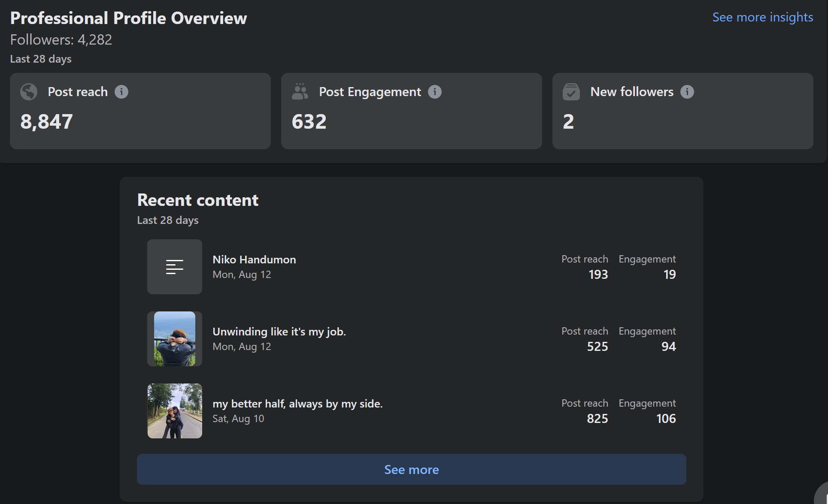Screen dimensions: 828x504
Task: Click the Post reach info icon
Action: [121, 92]
